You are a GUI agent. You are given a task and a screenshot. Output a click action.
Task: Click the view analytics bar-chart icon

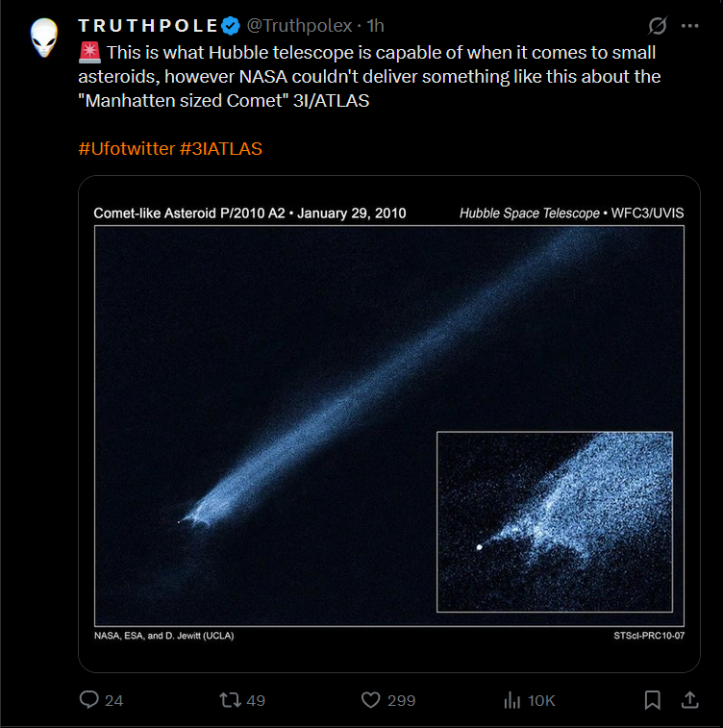point(512,700)
